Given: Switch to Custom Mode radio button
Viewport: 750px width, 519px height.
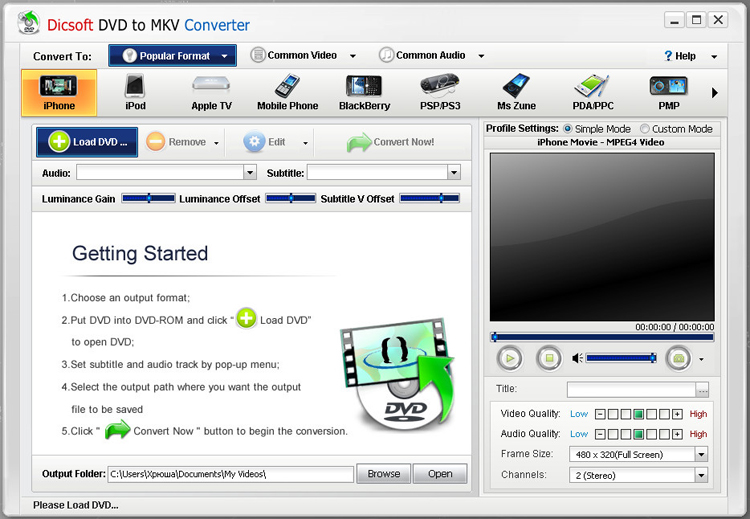Looking at the screenshot, I should (x=644, y=129).
